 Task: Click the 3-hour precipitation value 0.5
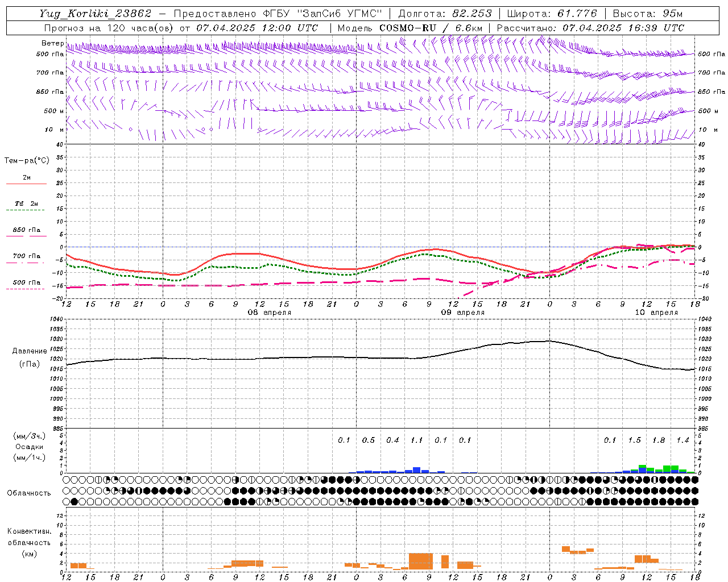pos(369,440)
